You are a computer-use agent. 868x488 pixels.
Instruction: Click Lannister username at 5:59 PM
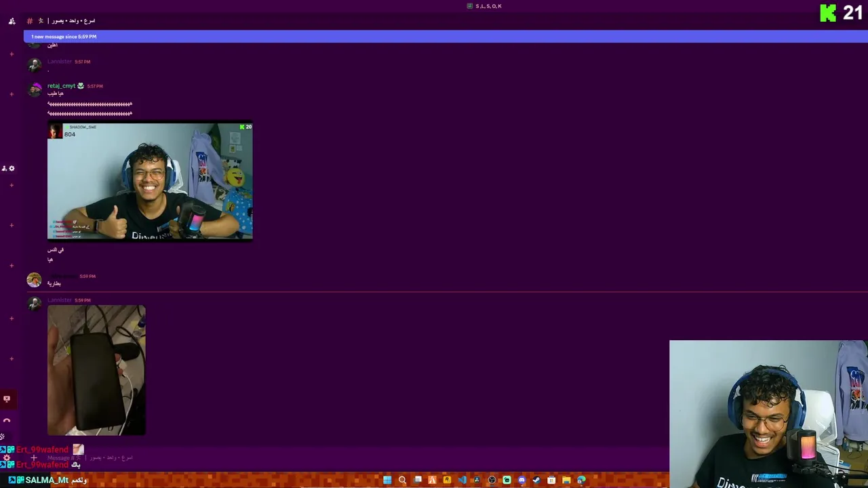pyautogui.click(x=60, y=300)
